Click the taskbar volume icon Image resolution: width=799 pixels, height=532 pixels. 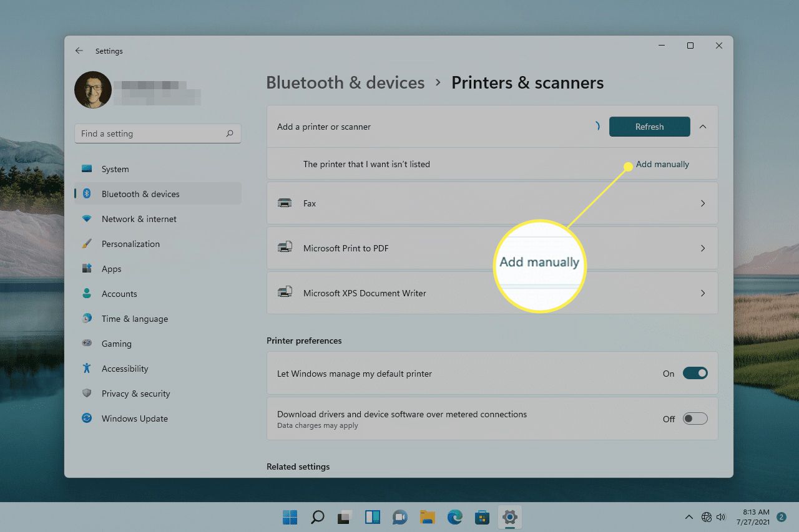[x=721, y=517]
